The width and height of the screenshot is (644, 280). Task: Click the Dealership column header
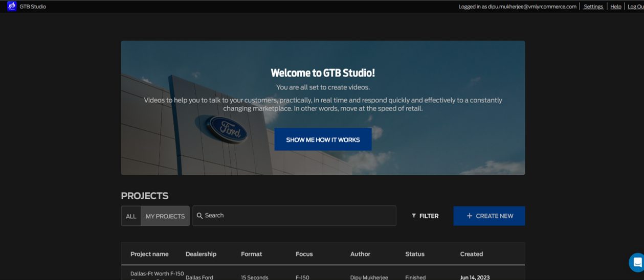201,254
